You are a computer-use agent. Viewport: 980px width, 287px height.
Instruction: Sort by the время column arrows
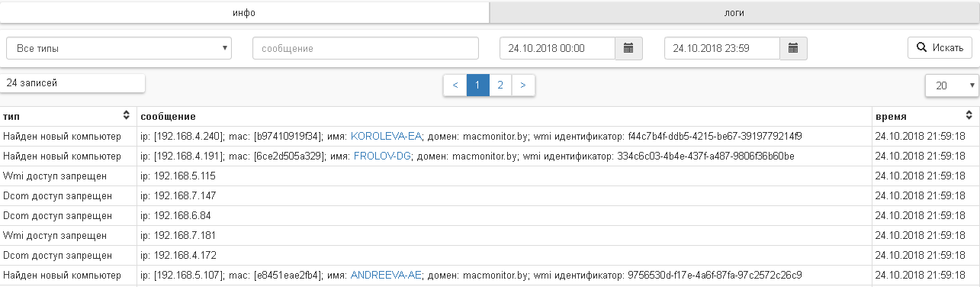coord(969,116)
